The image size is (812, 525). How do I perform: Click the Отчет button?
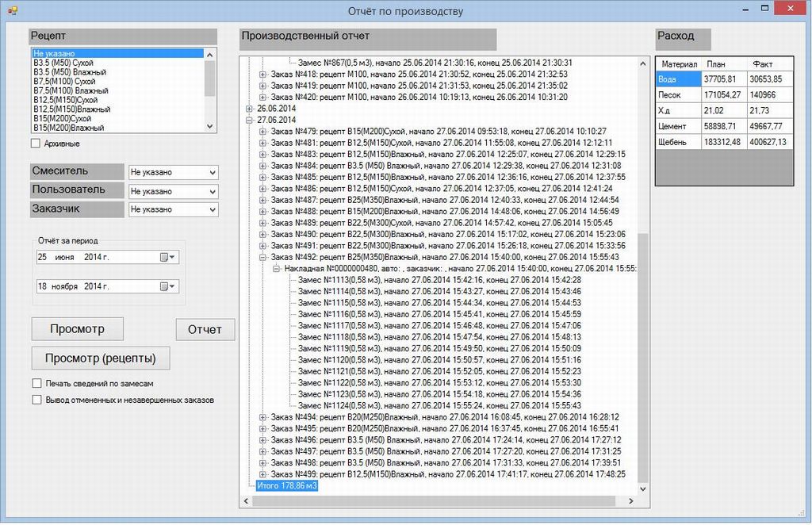(x=205, y=329)
